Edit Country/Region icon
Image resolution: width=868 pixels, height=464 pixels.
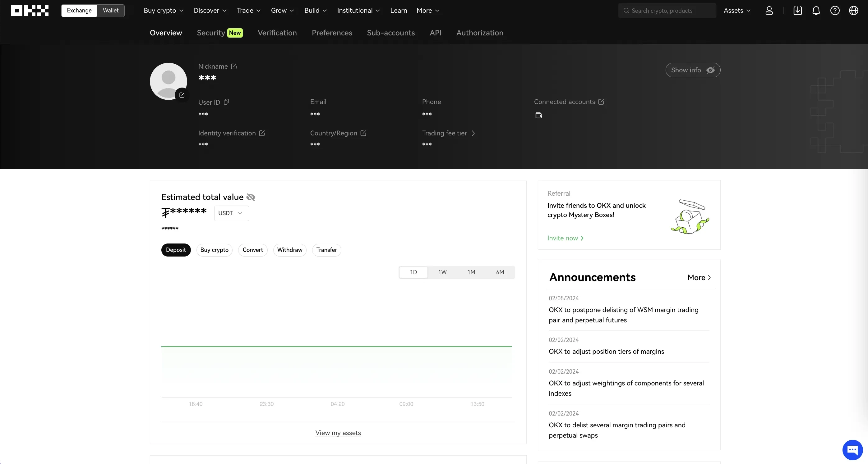[363, 133]
